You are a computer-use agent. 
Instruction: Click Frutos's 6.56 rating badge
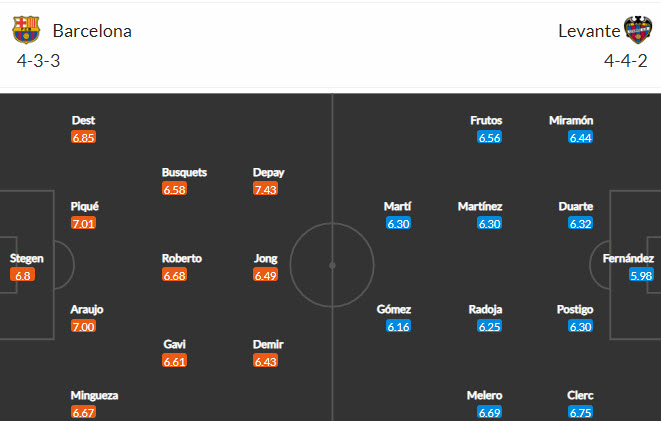(x=489, y=137)
